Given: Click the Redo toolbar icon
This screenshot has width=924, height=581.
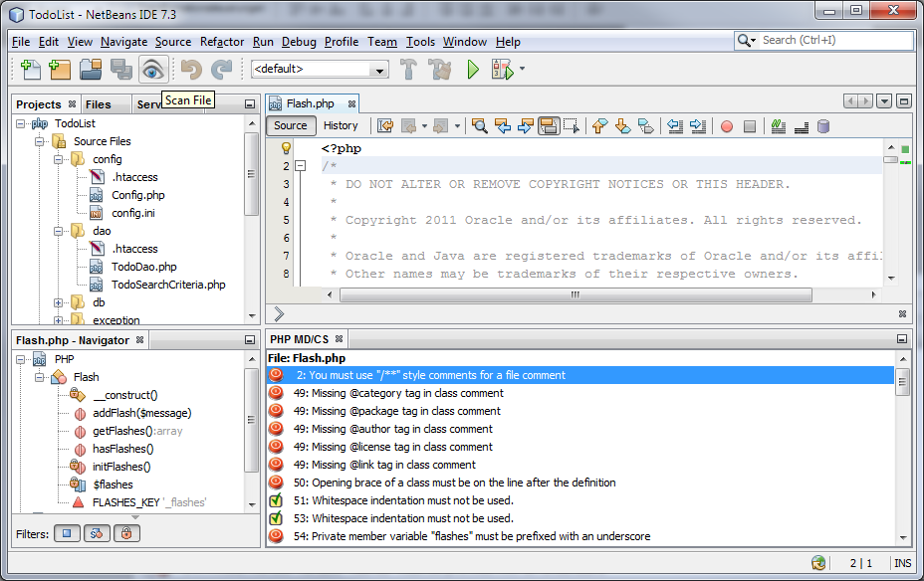Looking at the screenshot, I should coord(222,70).
